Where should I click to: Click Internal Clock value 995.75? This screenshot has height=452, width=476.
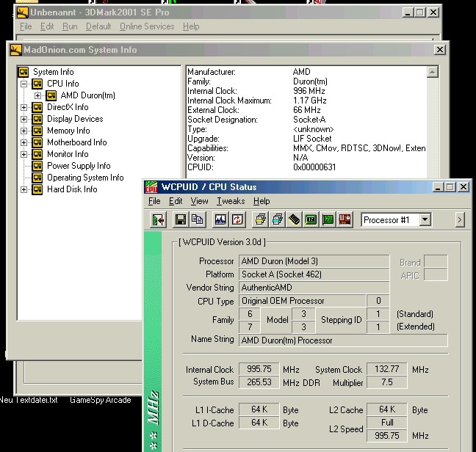[259, 369]
